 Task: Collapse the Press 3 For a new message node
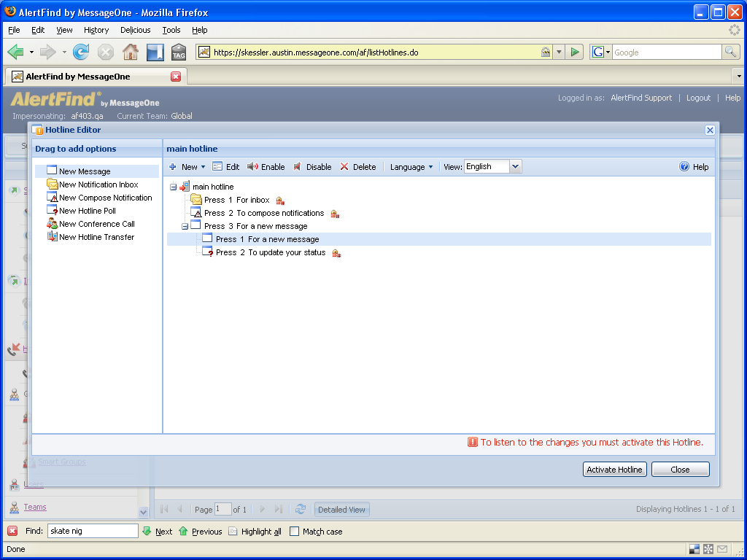point(185,227)
